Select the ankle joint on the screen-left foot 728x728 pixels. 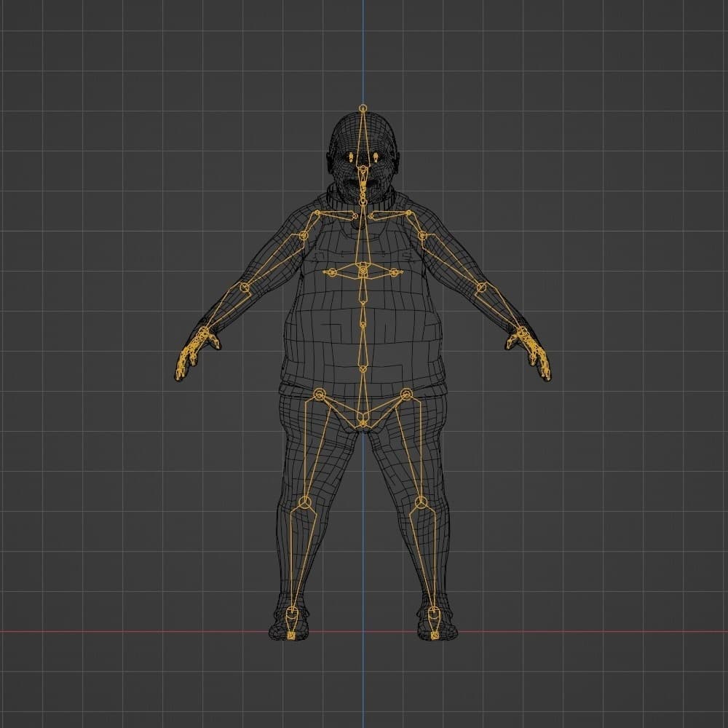pos(292,612)
